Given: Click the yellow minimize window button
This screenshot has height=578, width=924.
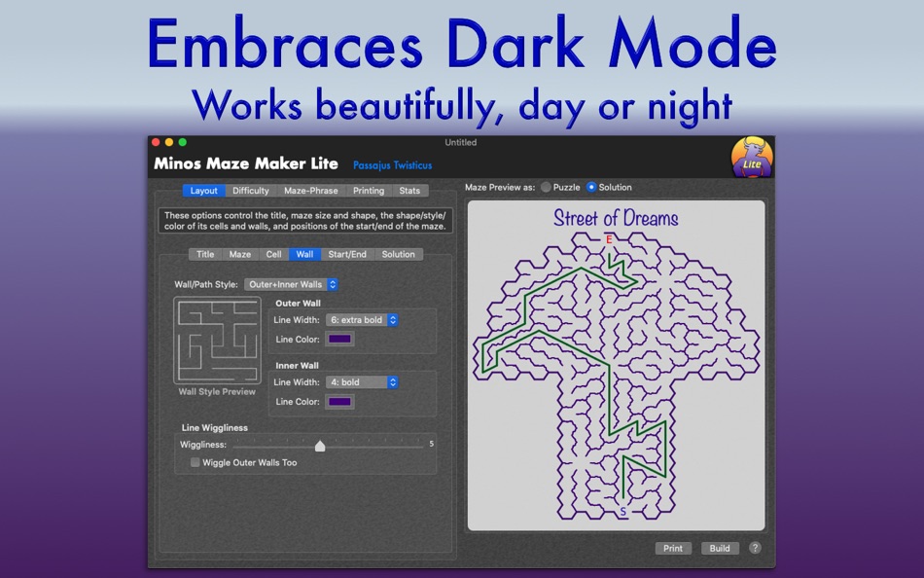Looking at the screenshot, I should [x=169, y=142].
